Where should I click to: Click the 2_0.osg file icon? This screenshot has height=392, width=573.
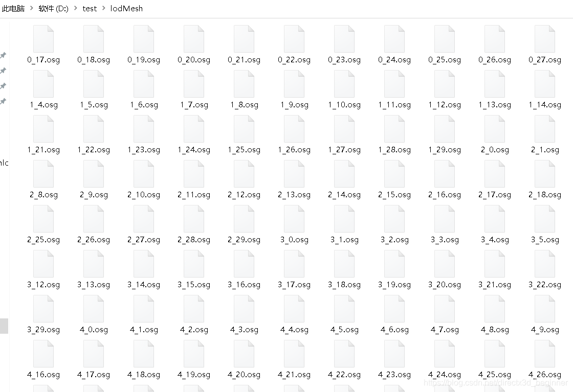pyautogui.click(x=495, y=129)
